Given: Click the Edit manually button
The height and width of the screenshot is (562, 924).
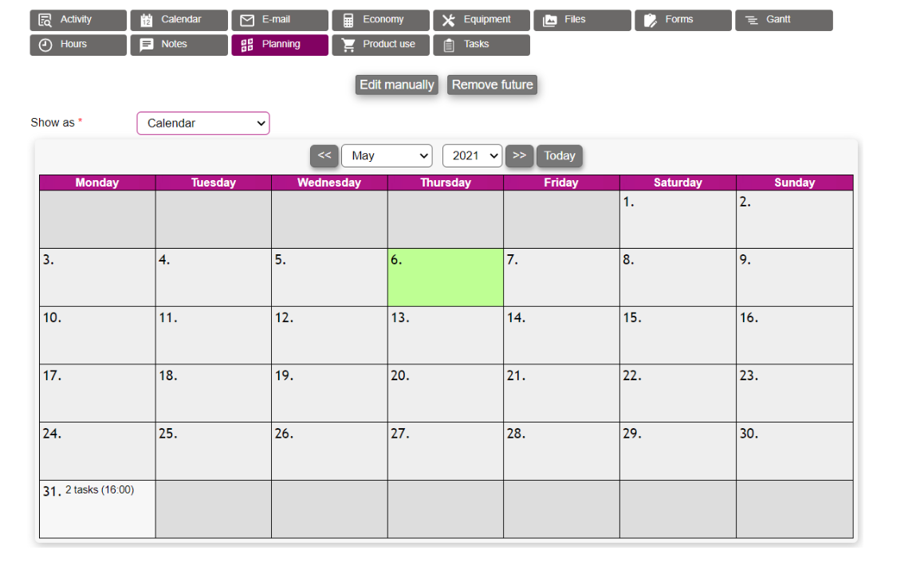Looking at the screenshot, I should click(397, 85).
